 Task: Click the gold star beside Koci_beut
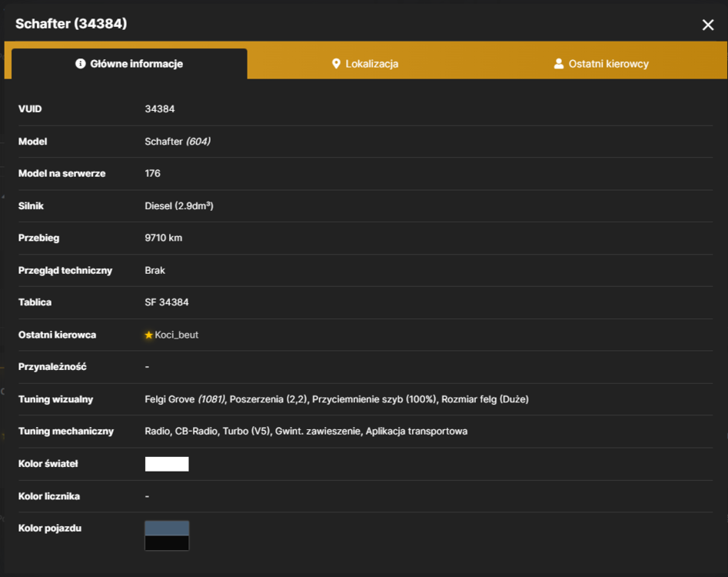coord(148,335)
